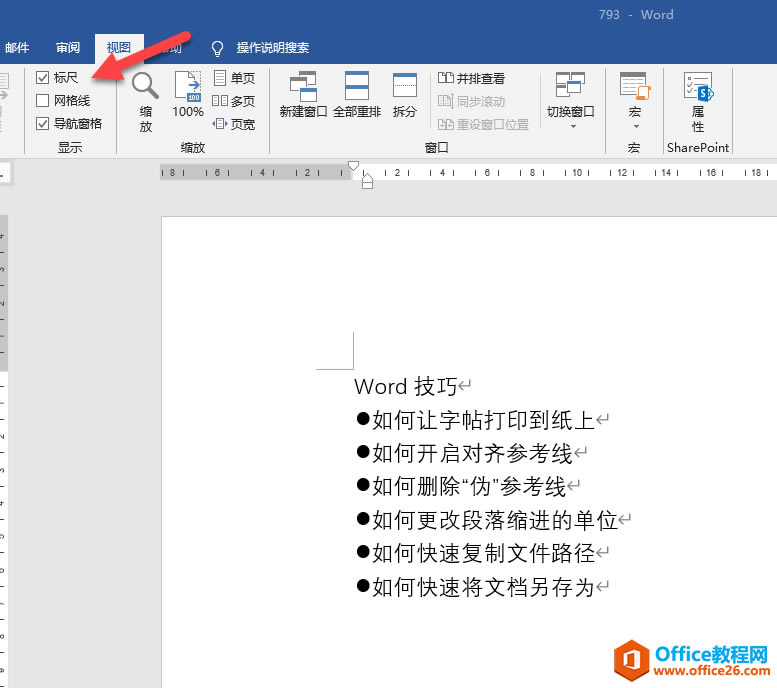Click the Tell Me search box (操作说明搜索)
The image size is (777, 688).
(x=273, y=48)
